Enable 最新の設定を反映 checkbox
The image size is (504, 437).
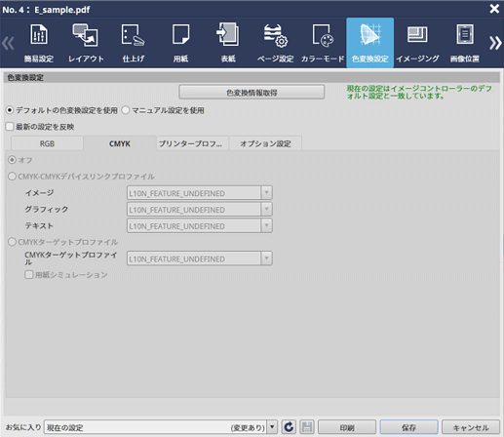point(10,127)
